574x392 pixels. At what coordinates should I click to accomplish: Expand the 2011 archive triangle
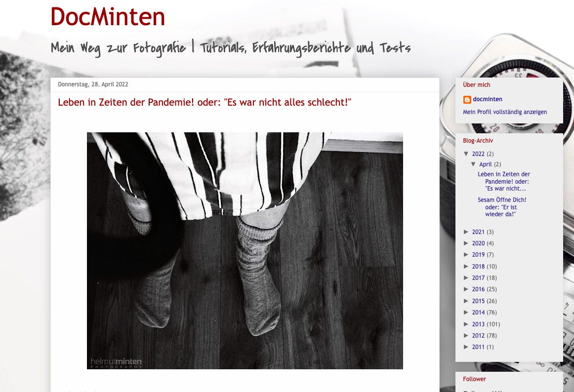pyautogui.click(x=466, y=347)
